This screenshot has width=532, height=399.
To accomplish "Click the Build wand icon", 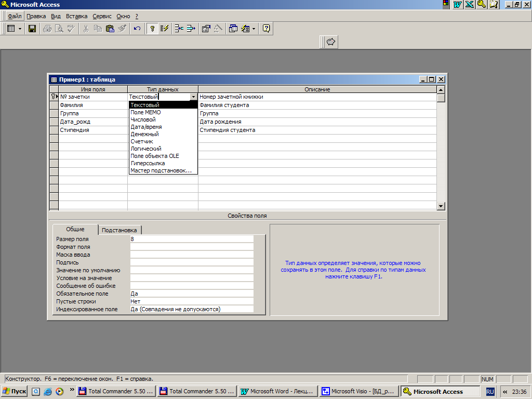I will click(218, 29).
